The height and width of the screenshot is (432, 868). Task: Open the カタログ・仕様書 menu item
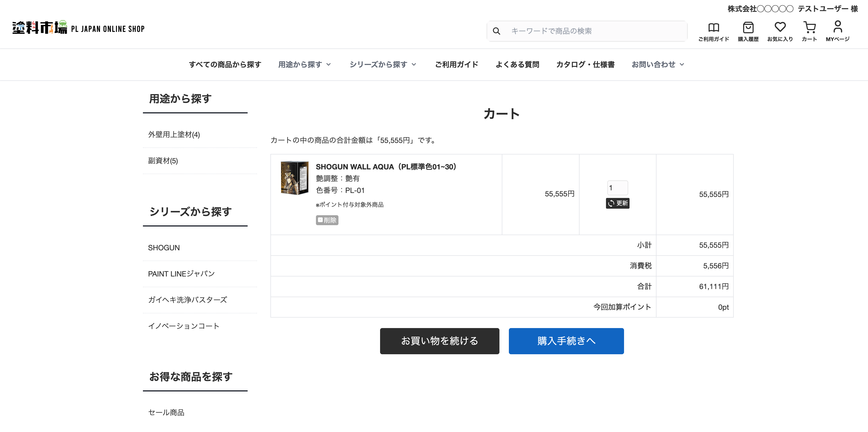coord(585,64)
